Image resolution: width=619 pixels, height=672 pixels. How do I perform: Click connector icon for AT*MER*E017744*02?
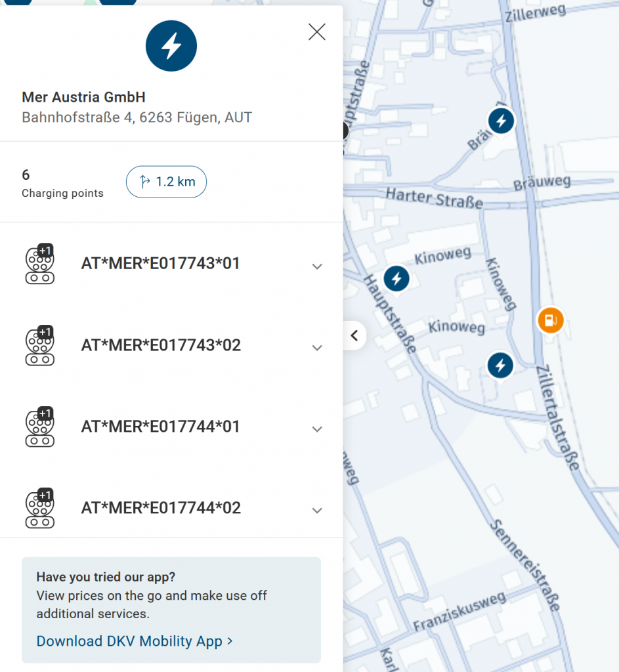coord(40,509)
